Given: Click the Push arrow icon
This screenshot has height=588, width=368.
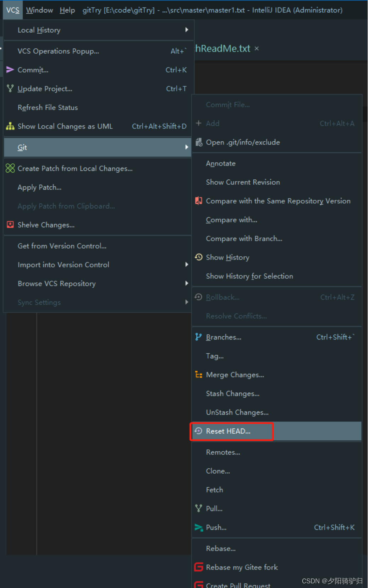Looking at the screenshot, I should [x=198, y=527].
